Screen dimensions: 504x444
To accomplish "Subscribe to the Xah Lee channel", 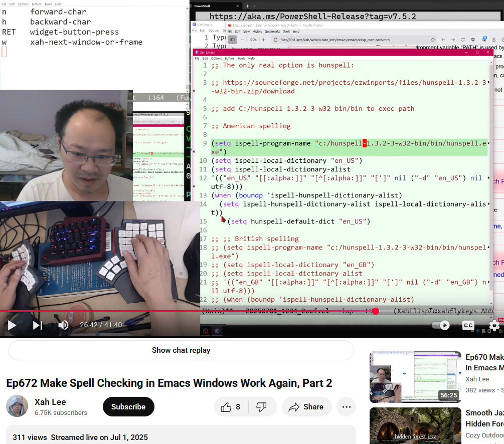I will coord(128,407).
